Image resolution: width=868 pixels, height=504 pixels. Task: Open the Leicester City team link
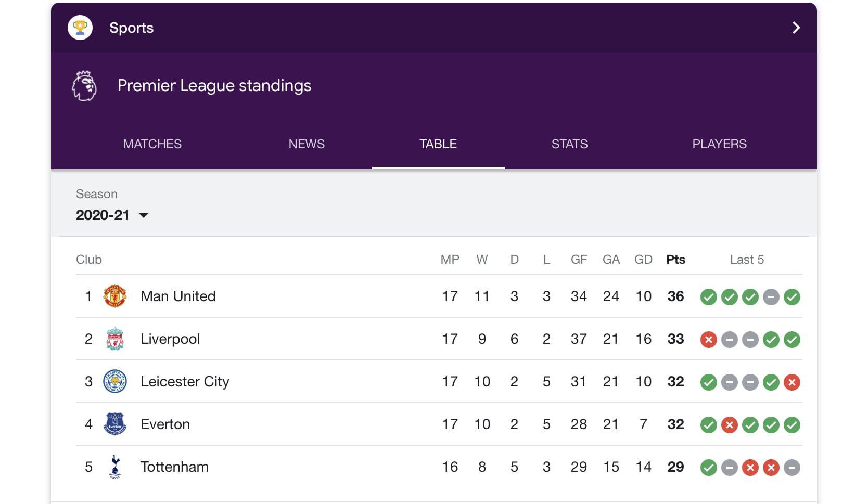[x=185, y=382]
